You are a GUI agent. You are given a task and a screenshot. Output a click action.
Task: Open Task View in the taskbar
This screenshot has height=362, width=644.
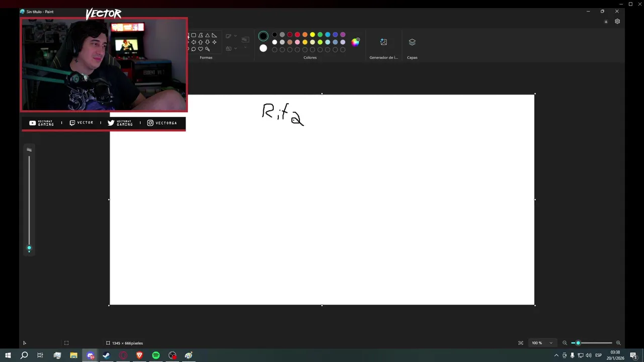coord(40,355)
